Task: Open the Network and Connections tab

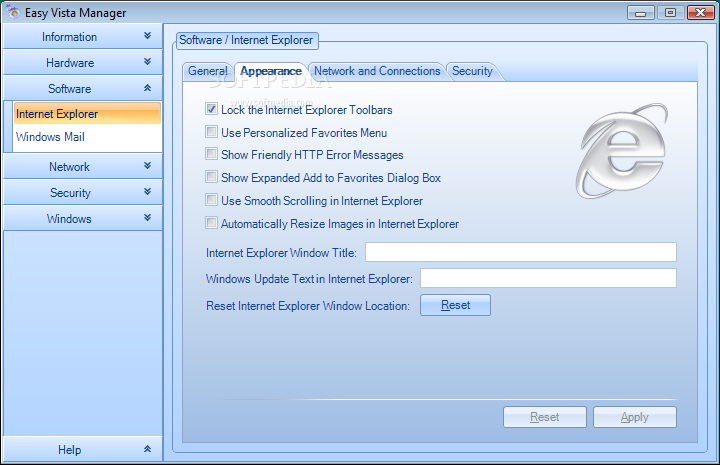Action: tap(377, 71)
